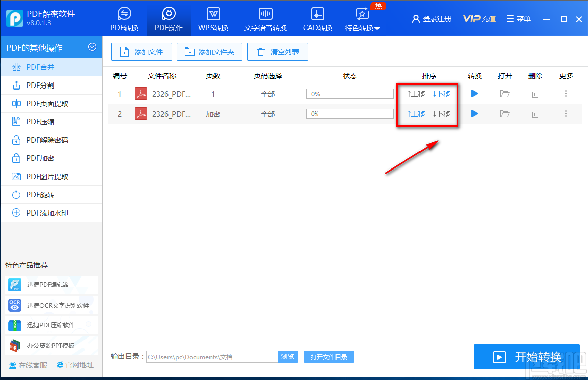Click the output directory input field

coord(212,357)
